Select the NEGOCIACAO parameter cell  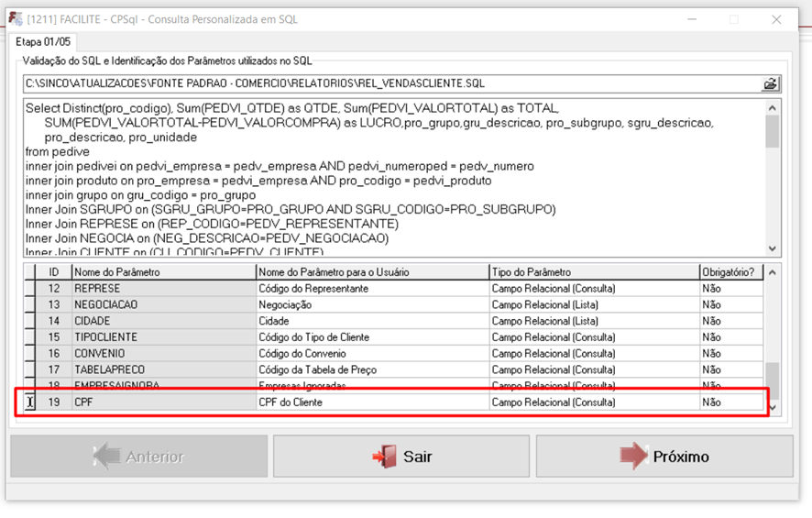(164, 304)
